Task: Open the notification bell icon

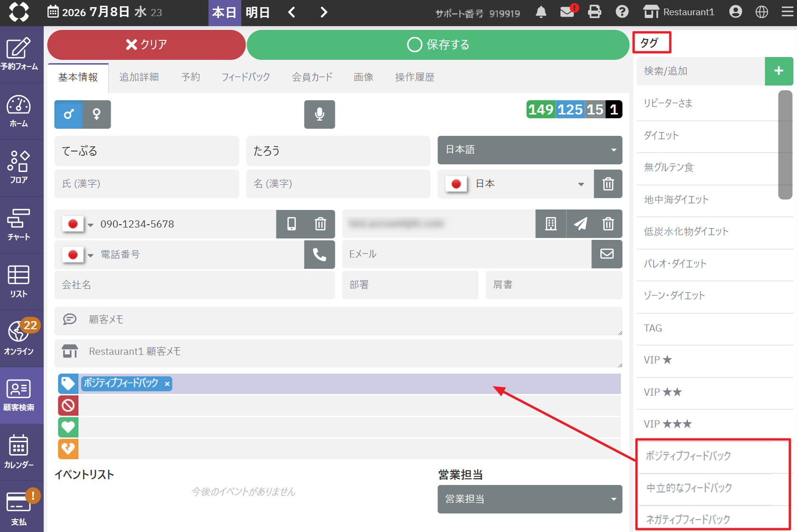Action: click(x=541, y=12)
